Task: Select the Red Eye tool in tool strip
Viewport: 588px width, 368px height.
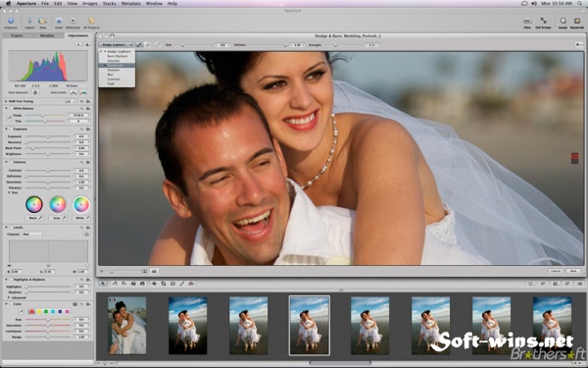Action: (191, 284)
